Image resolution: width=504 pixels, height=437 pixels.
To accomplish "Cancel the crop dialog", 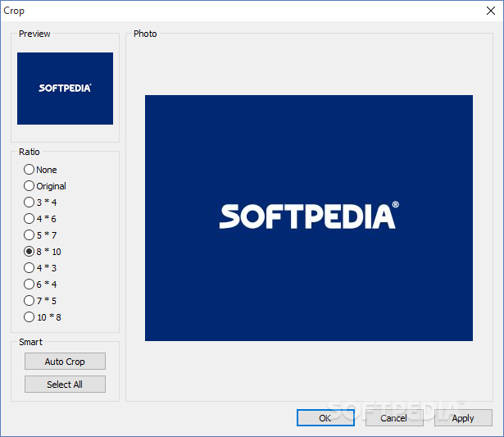I will click(x=394, y=417).
